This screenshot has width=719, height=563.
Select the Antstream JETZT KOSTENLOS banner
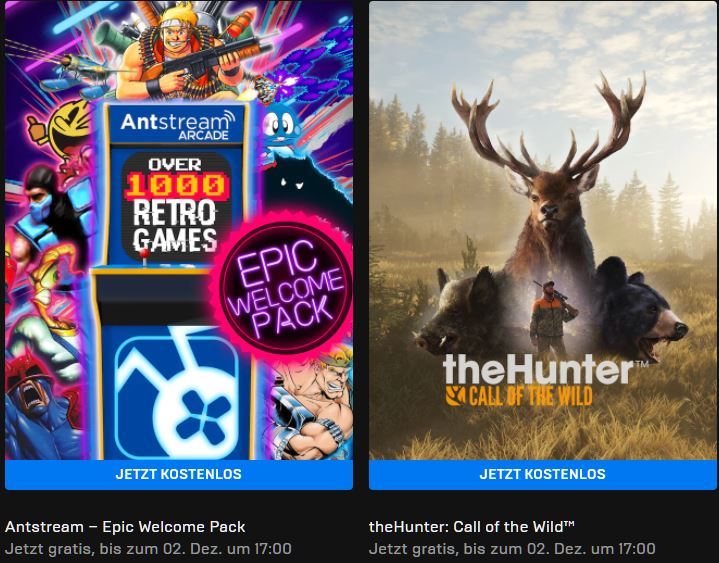click(179, 475)
